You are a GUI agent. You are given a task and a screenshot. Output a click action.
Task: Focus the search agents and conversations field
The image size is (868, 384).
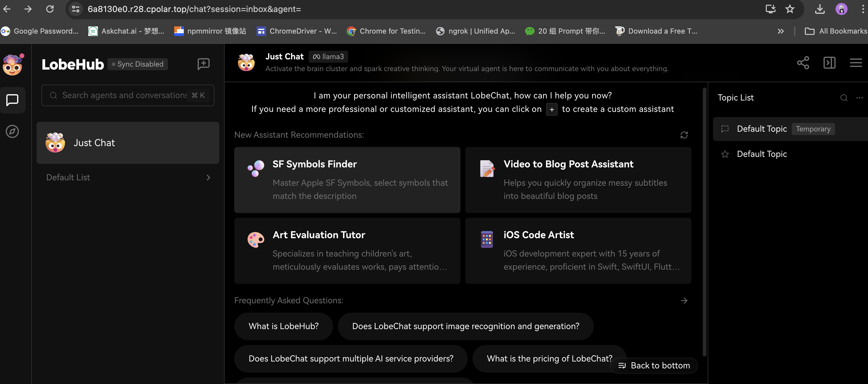pyautogui.click(x=128, y=95)
